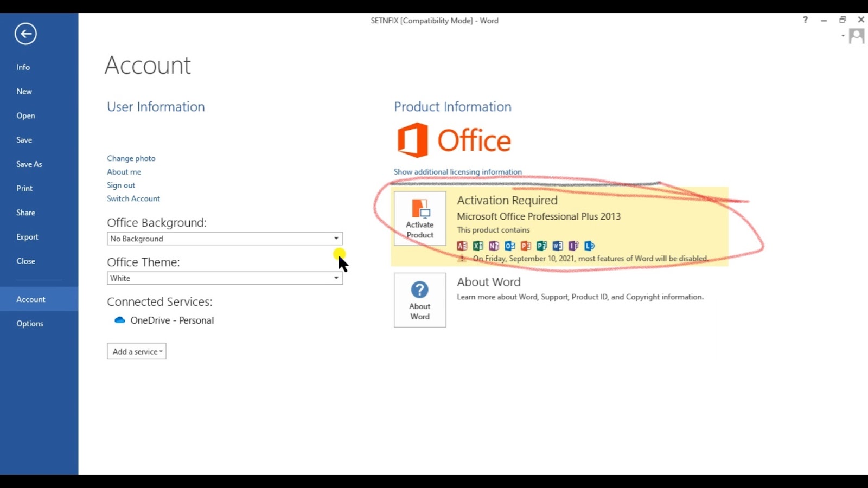The height and width of the screenshot is (488, 868).
Task: Click the Activation Required heading
Action: point(507,200)
